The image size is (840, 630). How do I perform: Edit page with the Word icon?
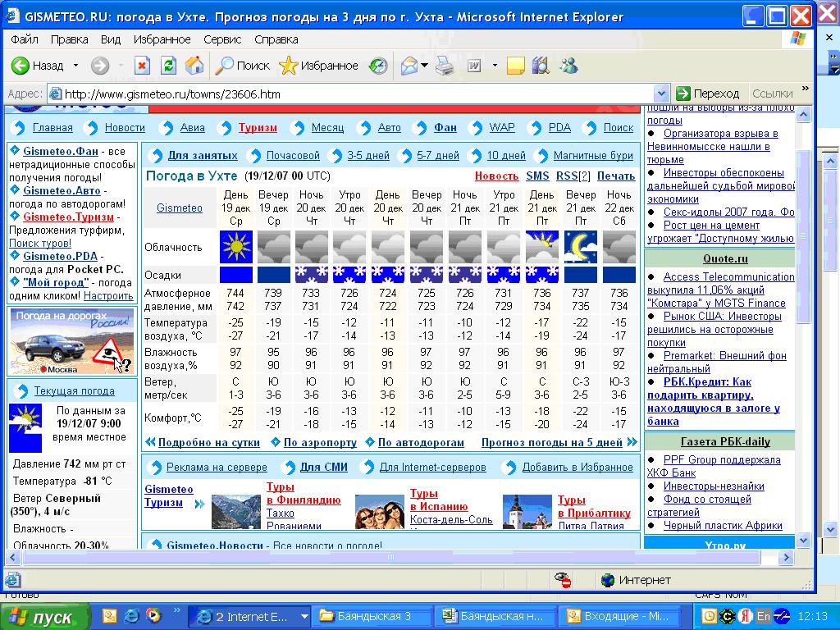point(474,66)
